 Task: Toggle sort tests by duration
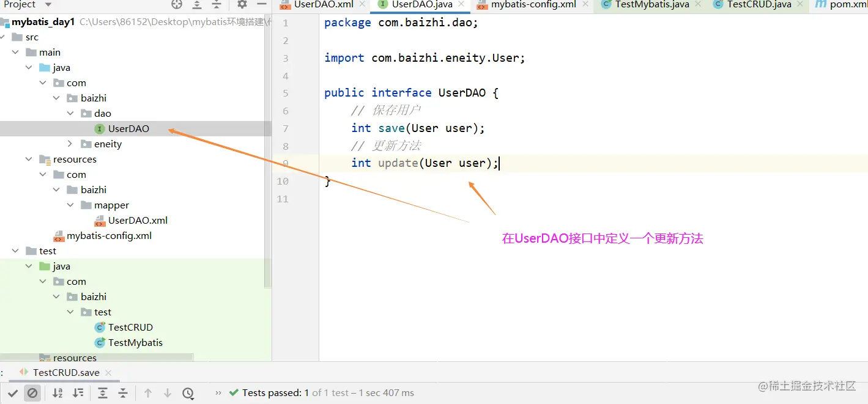tap(78, 393)
